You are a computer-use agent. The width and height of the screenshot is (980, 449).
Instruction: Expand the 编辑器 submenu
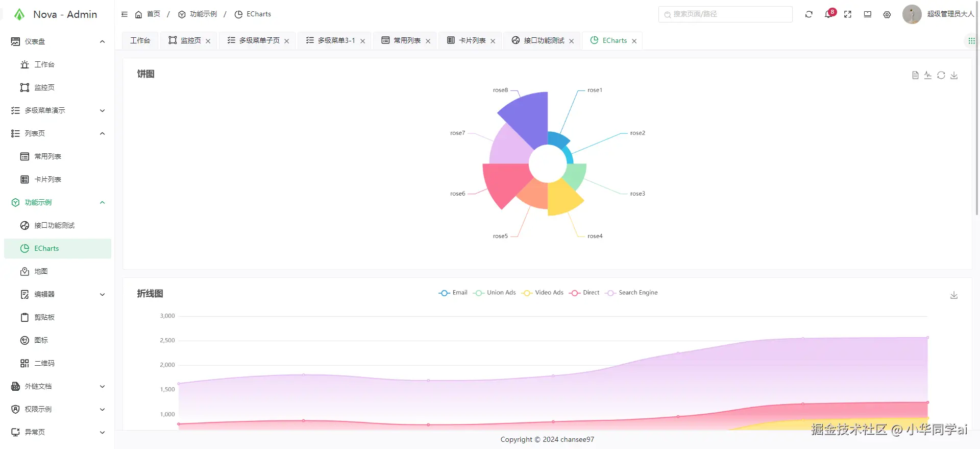click(x=58, y=294)
